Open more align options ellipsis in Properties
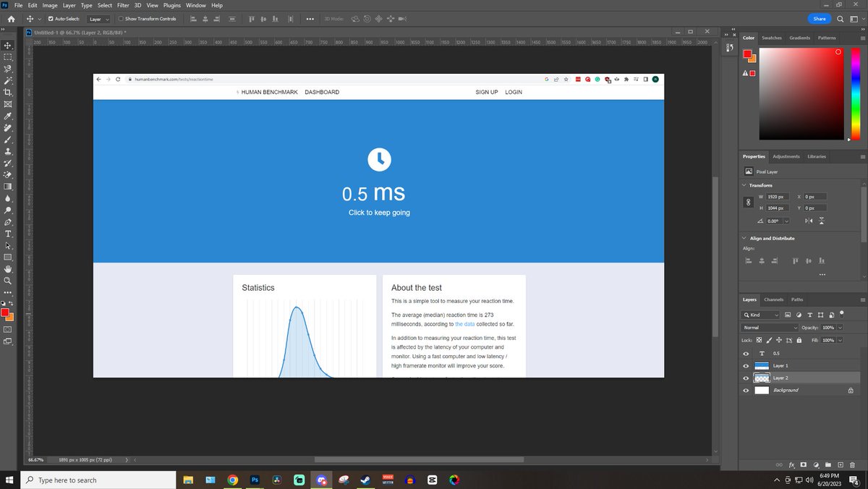The height and width of the screenshot is (489, 868). [x=822, y=275]
